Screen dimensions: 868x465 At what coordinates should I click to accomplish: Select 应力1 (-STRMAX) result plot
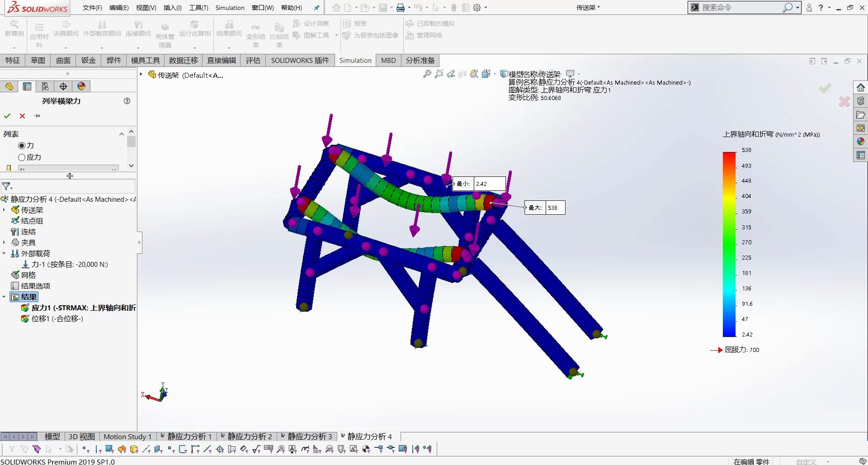[x=79, y=308]
